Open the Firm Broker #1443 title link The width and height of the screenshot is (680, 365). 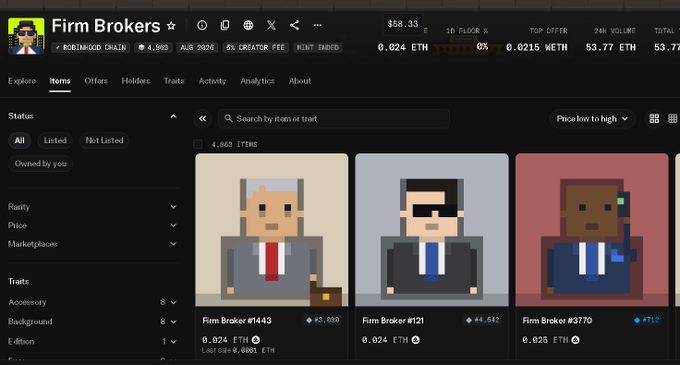click(x=237, y=321)
